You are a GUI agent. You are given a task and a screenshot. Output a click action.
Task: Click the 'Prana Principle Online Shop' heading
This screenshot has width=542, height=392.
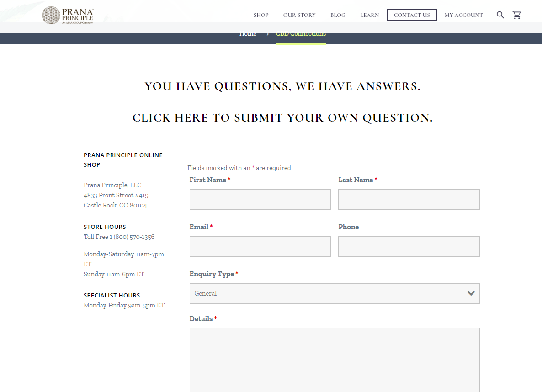tap(123, 160)
